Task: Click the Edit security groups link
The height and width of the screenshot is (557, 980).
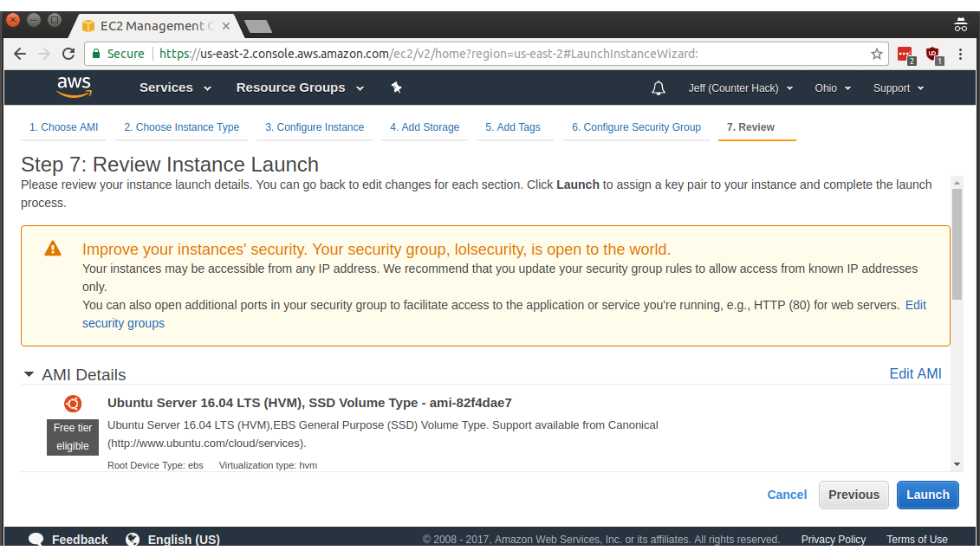Action: tap(123, 323)
